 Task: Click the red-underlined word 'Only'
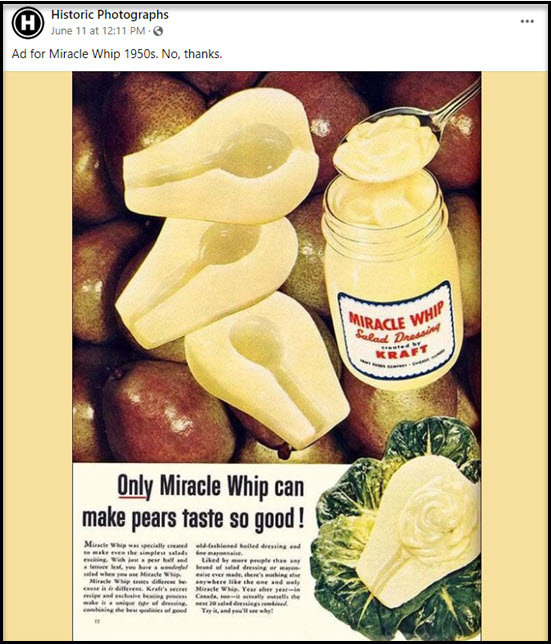click(x=135, y=486)
